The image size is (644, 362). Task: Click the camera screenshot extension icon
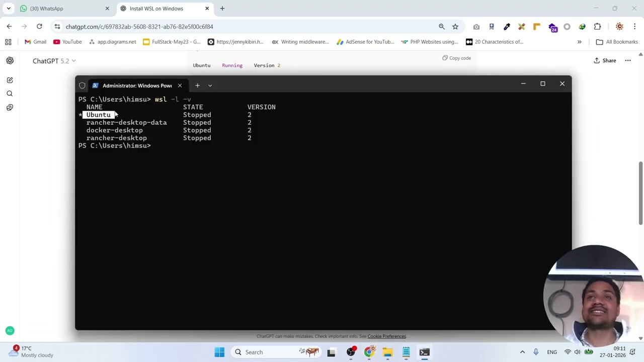[x=476, y=27]
